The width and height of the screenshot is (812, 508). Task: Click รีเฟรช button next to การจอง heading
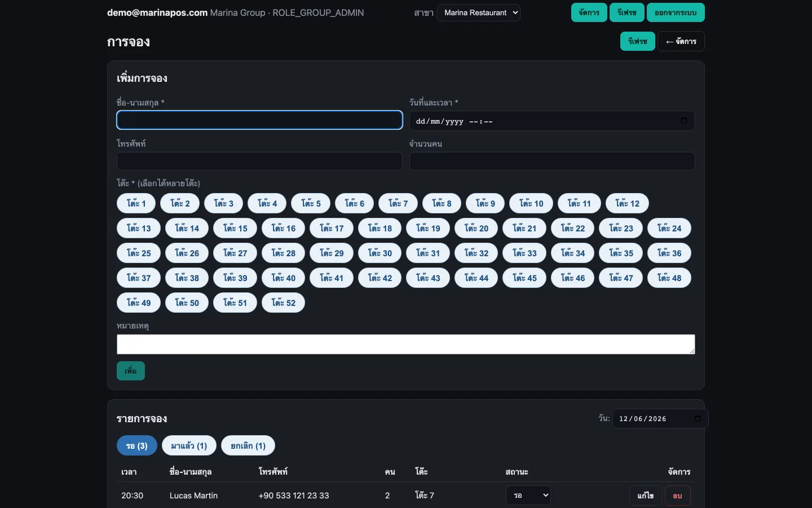(638, 41)
